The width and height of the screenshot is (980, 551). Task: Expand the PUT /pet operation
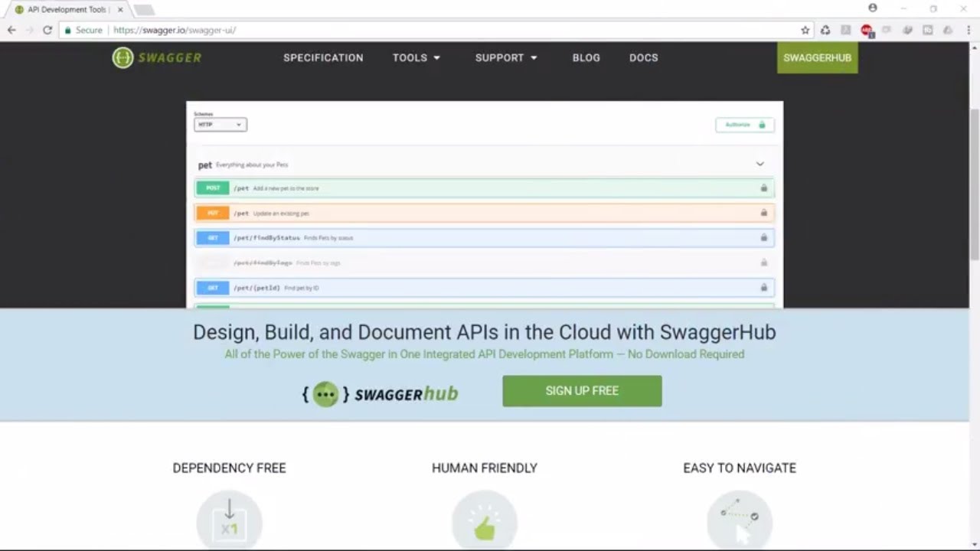(485, 213)
